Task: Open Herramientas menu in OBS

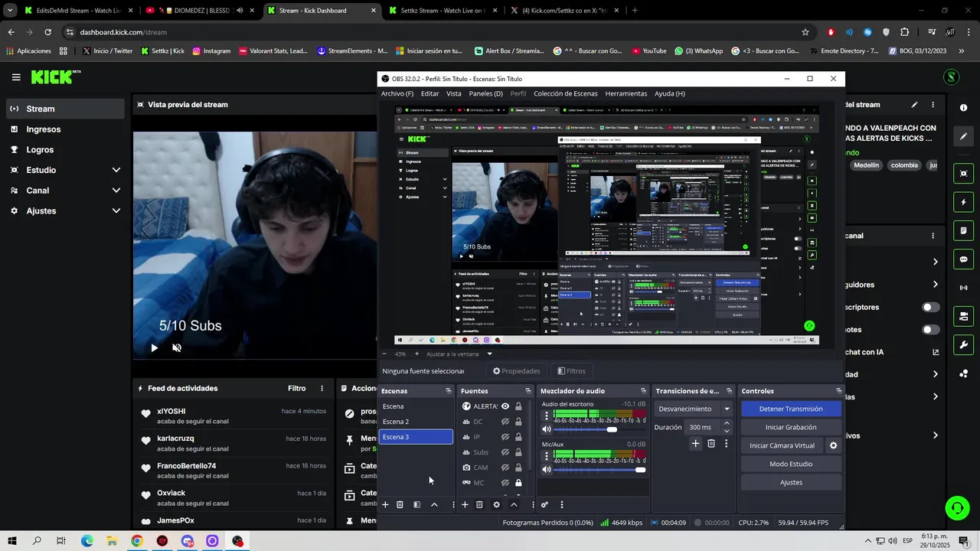Action: [x=626, y=93]
